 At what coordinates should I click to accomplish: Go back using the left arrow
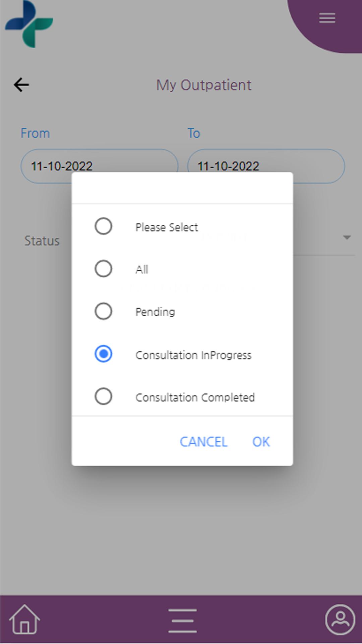[21, 85]
